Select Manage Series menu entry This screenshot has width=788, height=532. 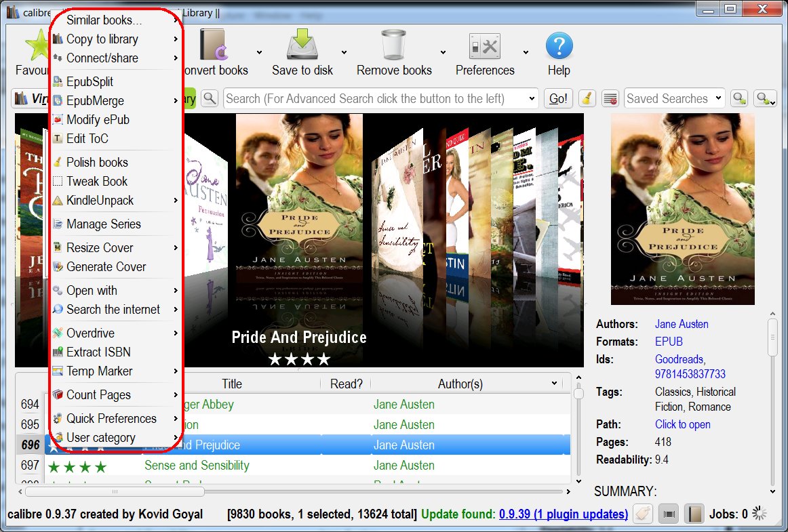point(115,224)
